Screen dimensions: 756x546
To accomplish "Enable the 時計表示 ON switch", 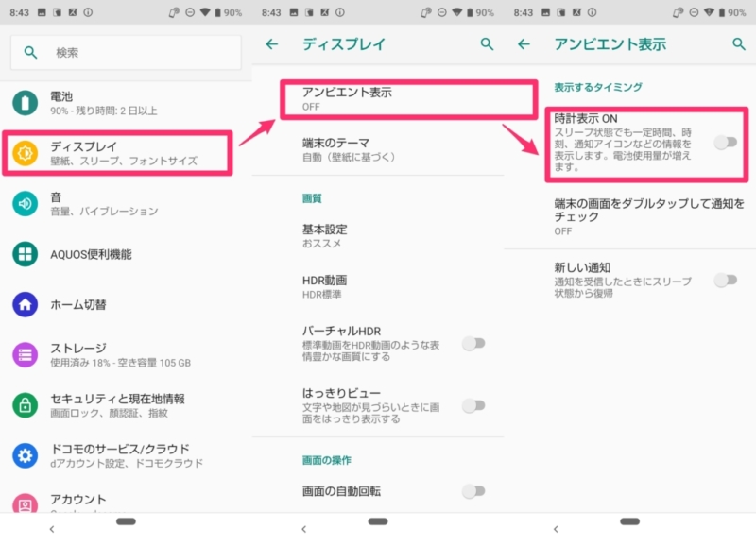I will click(726, 142).
